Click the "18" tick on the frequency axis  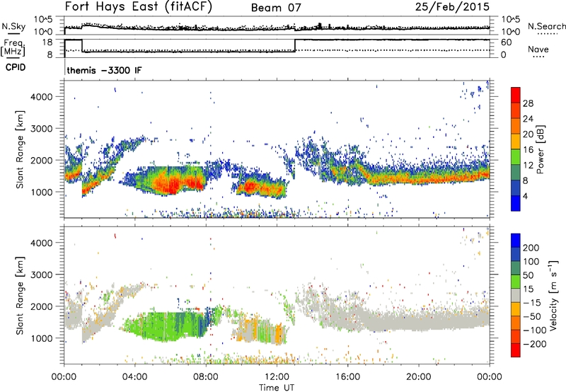pos(47,42)
